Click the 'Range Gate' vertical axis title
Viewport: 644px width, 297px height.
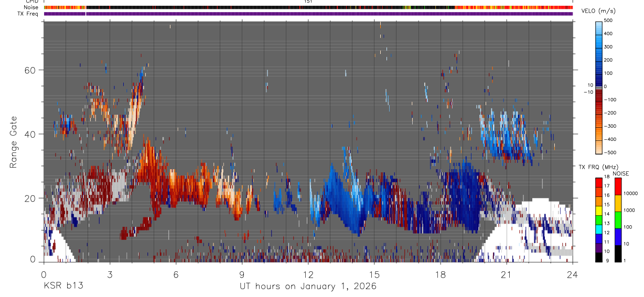click(14, 142)
